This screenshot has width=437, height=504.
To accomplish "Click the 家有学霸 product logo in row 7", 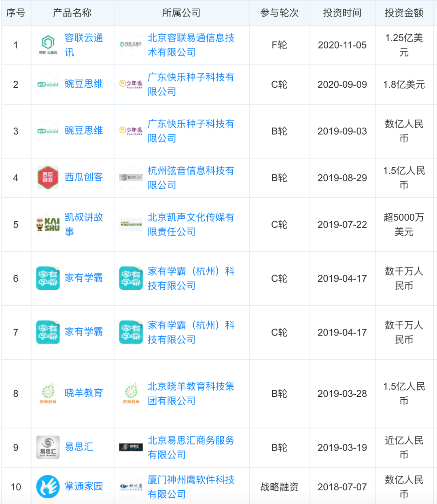I will (x=48, y=332).
